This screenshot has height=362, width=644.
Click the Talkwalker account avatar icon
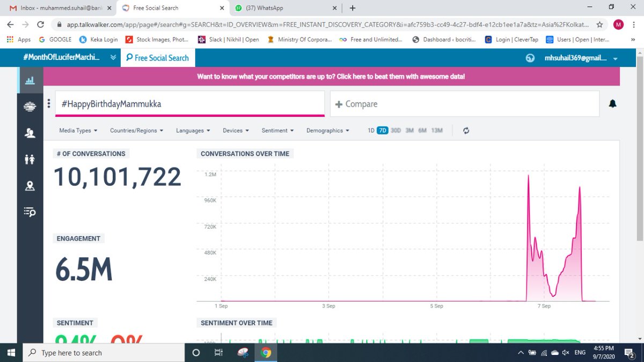point(530,58)
